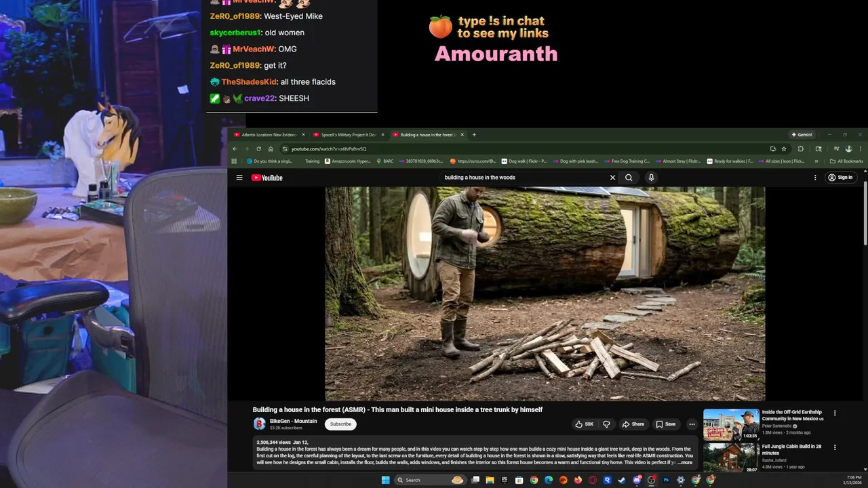Click the playing video frame
868x488 pixels.
pyautogui.click(x=545, y=294)
